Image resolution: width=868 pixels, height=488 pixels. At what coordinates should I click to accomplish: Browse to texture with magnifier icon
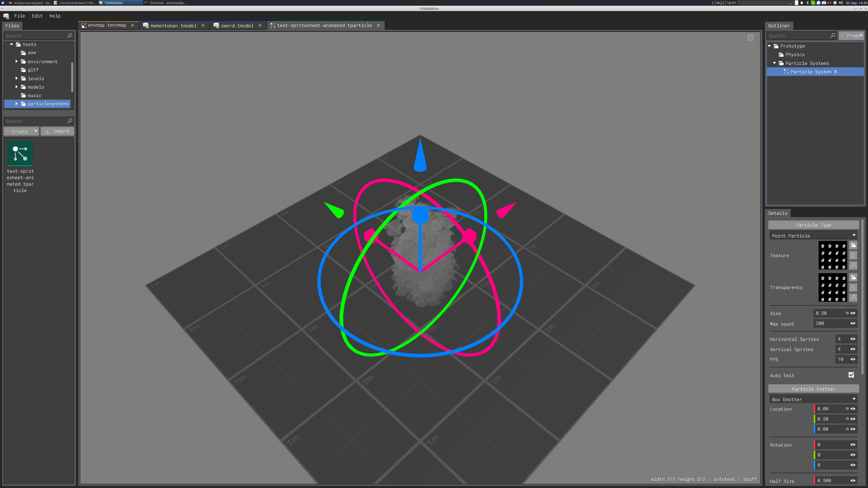click(853, 265)
